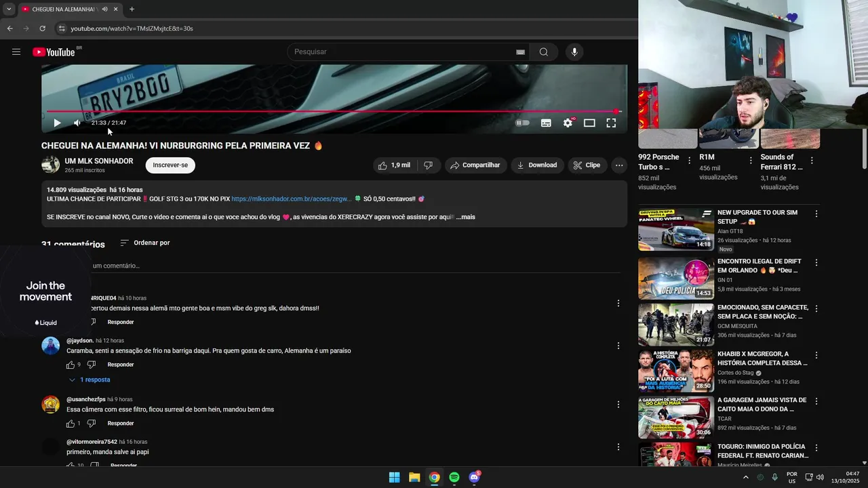Image resolution: width=868 pixels, height=488 pixels.
Task: Expand description with ...mais
Action: pos(466,217)
